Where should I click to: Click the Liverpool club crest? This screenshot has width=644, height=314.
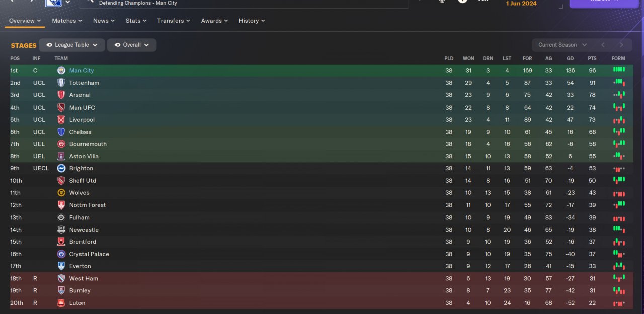pyautogui.click(x=61, y=120)
